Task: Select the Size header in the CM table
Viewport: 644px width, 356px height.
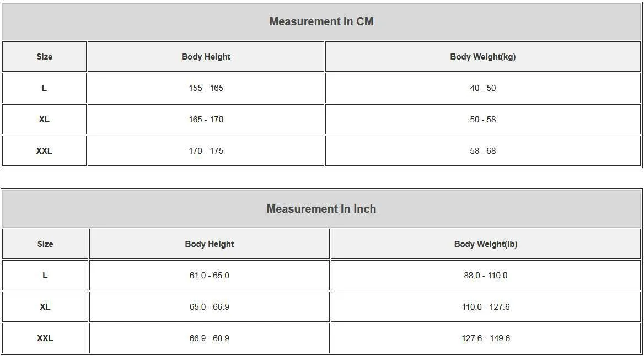Action: point(45,57)
